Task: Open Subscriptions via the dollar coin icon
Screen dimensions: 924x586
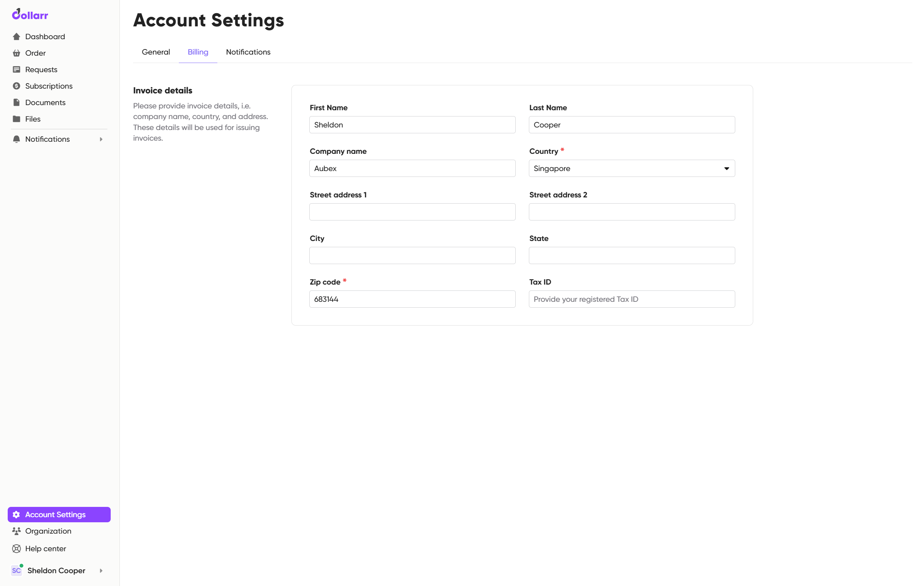Action: tap(16, 86)
